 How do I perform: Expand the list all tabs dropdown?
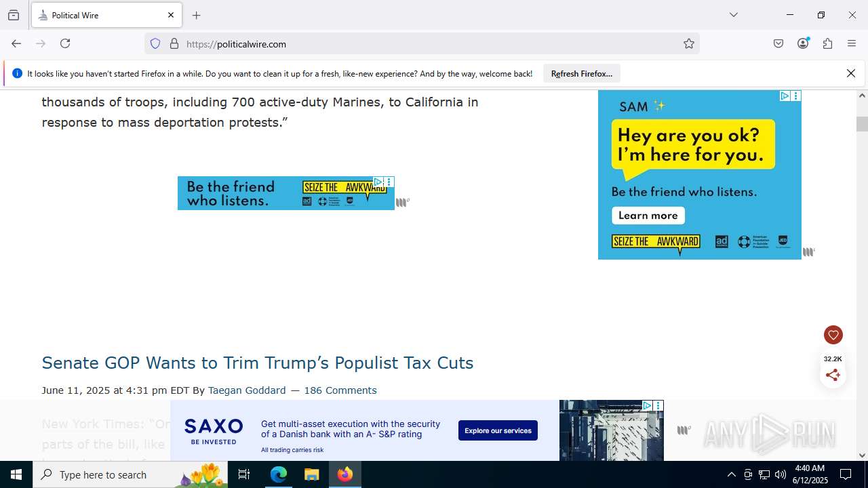coord(733,15)
